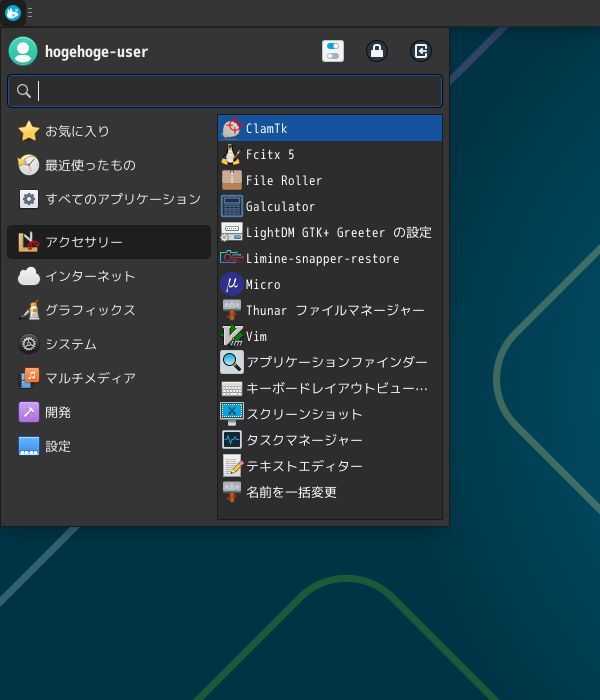Launch File Roller archive manager icon
Image resolution: width=600 pixels, height=700 pixels.
point(232,180)
